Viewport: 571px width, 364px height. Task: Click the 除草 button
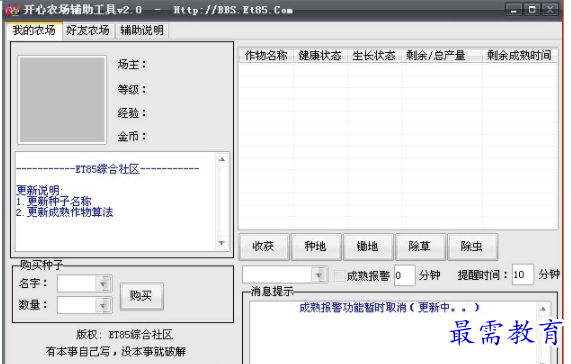point(420,246)
